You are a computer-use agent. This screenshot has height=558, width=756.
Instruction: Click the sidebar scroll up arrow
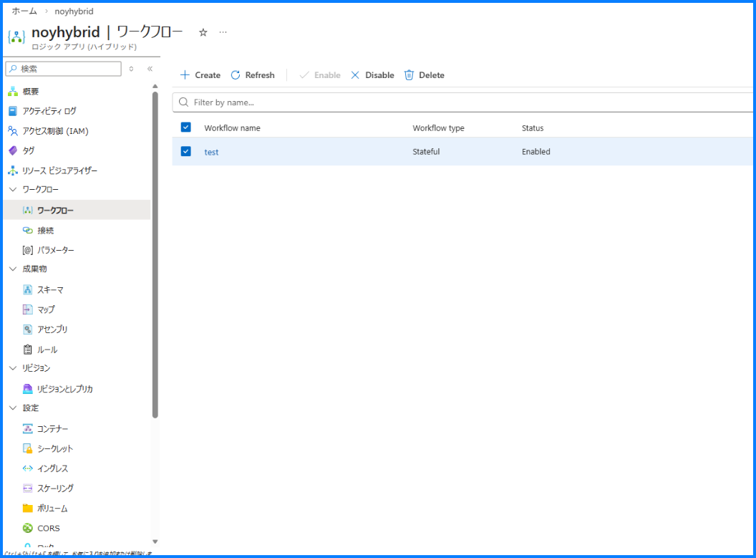pyautogui.click(x=155, y=87)
